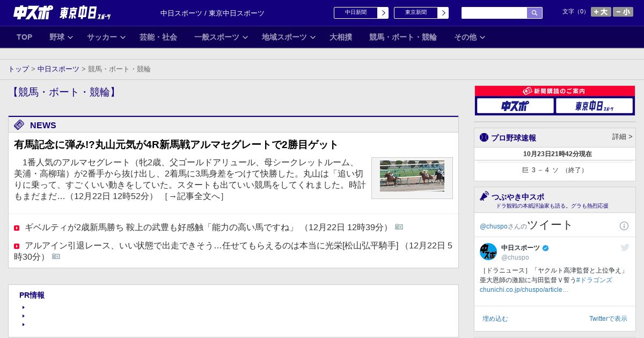Open 詳細 > baseball details link
644x338 pixels.
coord(623,137)
